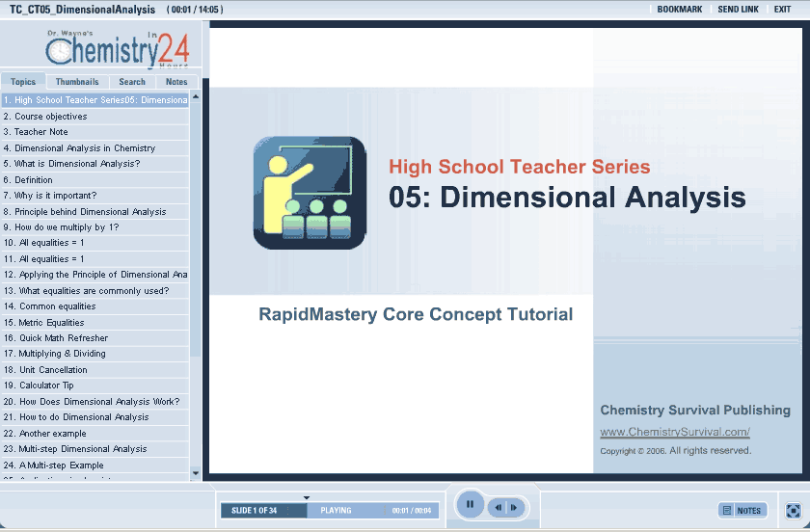Toggle fullscreen view icon
This screenshot has height=532, width=810.
[793, 511]
